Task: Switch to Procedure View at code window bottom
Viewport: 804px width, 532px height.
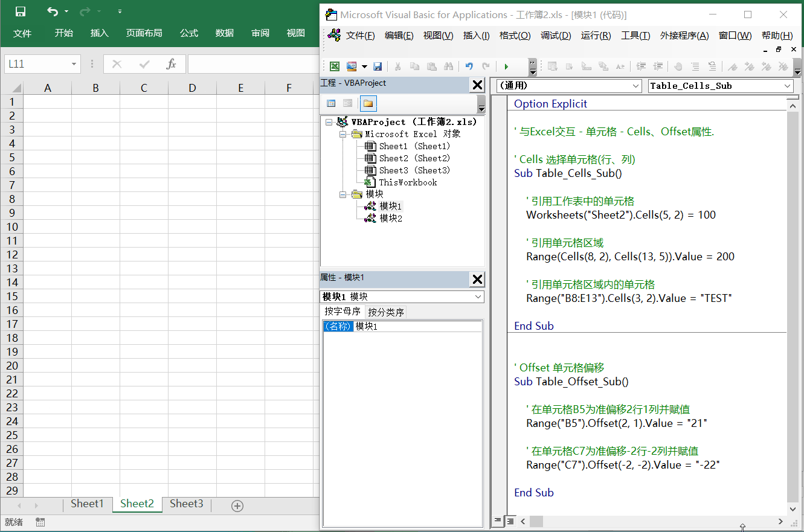Action: 498,521
